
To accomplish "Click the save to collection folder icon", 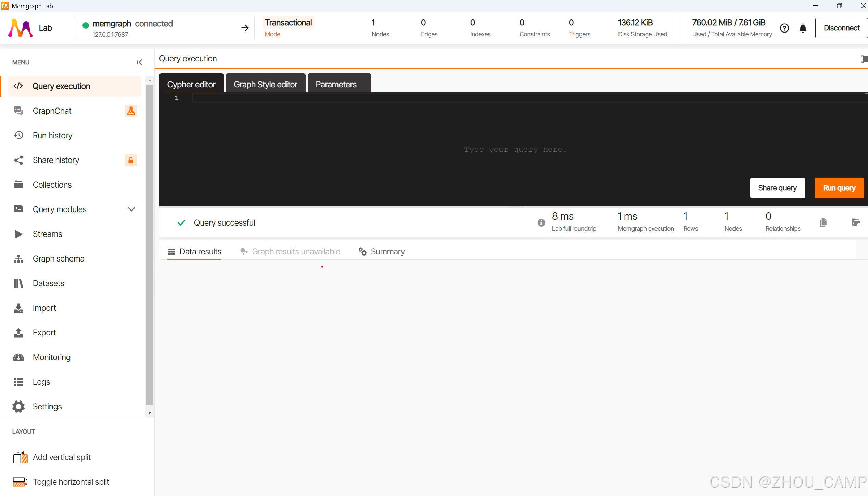I will (856, 223).
